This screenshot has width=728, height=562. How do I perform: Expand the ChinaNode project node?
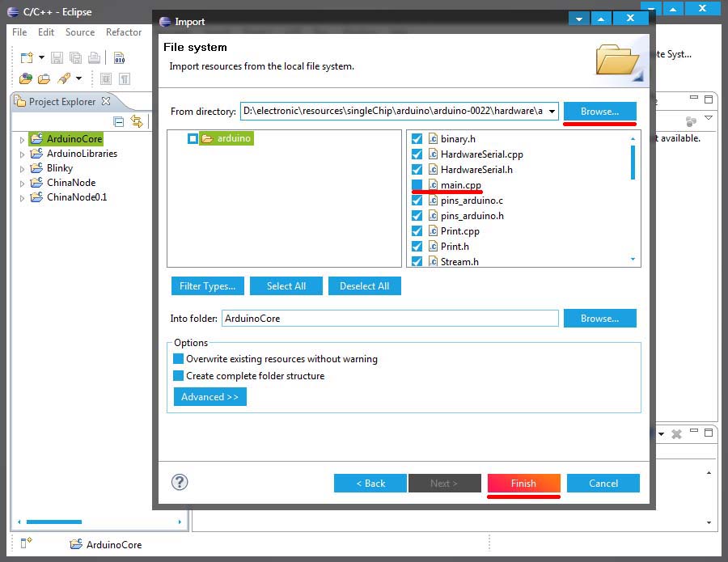22,184
